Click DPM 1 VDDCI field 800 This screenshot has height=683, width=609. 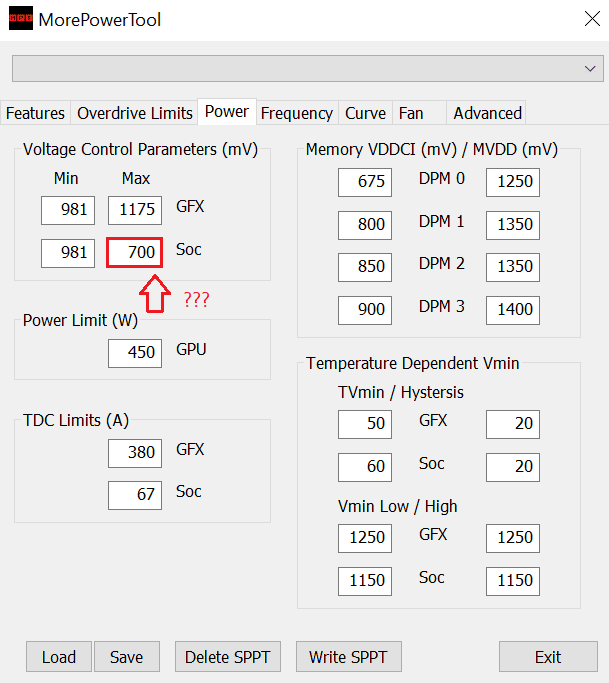pos(365,225)
